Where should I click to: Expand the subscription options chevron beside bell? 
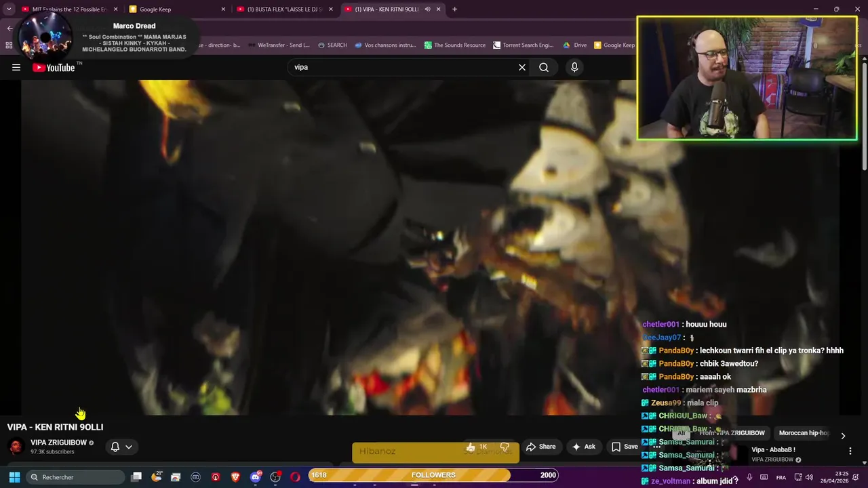(129, 447)
